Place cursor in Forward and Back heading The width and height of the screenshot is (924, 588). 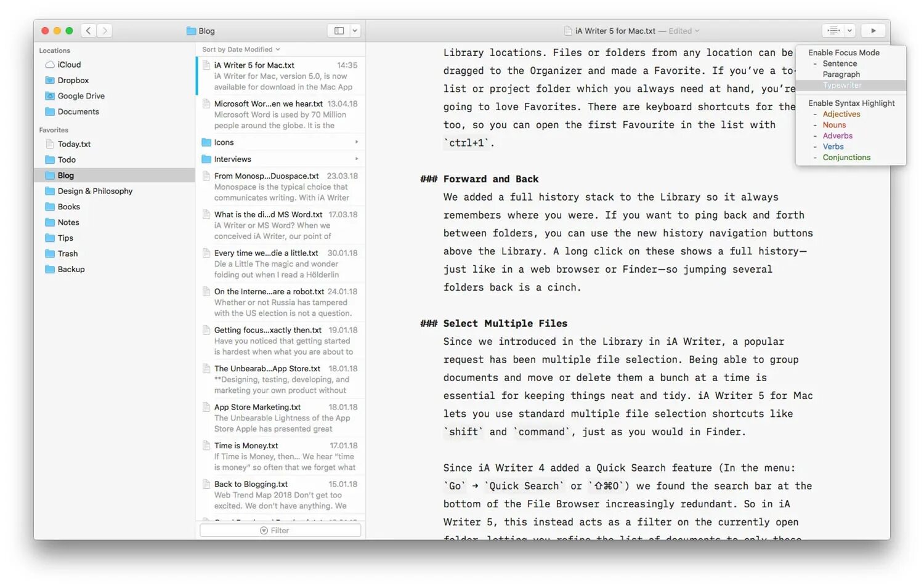(491, 179)
